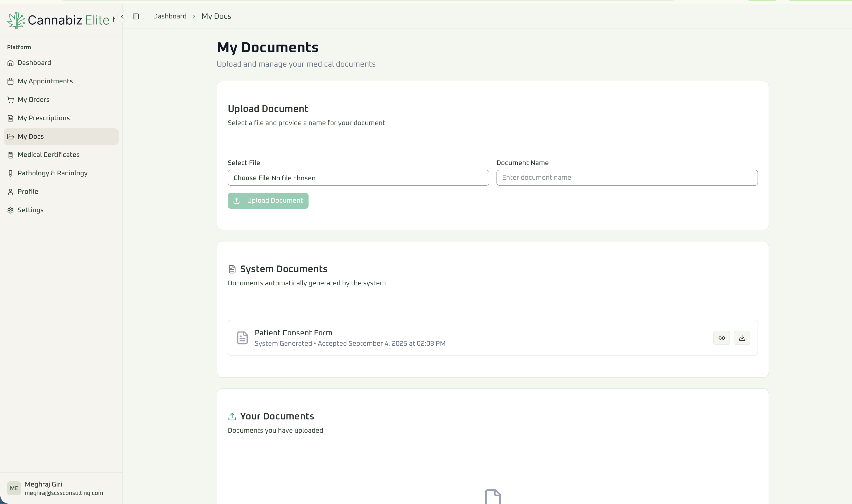Screen dimensions: 852x504
Task: Click the Enter document name field
Action: coord(627,177)
